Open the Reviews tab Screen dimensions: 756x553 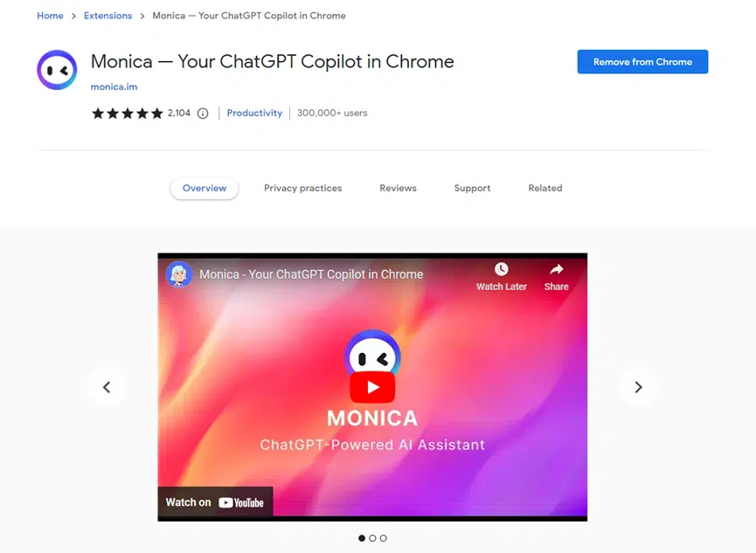coord(398,188)
